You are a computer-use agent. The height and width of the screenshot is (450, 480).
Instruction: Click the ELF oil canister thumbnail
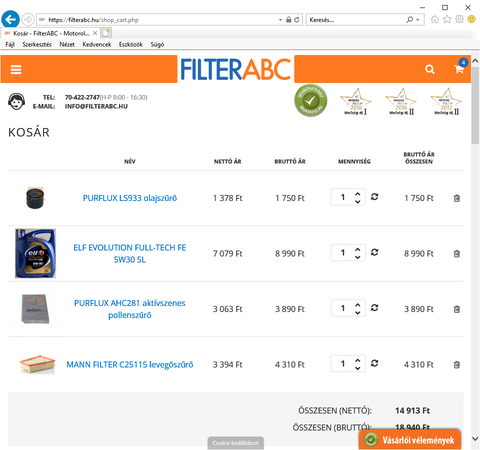(35, 253)
